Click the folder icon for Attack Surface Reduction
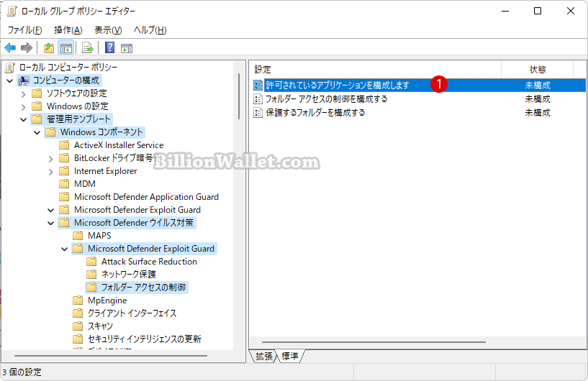 pyautogui.click(x=91, y=262)
